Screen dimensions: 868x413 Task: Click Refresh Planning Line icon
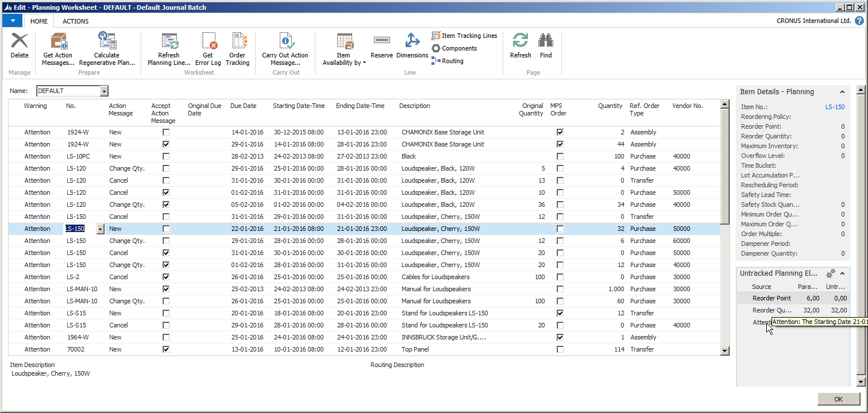coord(169,41)
